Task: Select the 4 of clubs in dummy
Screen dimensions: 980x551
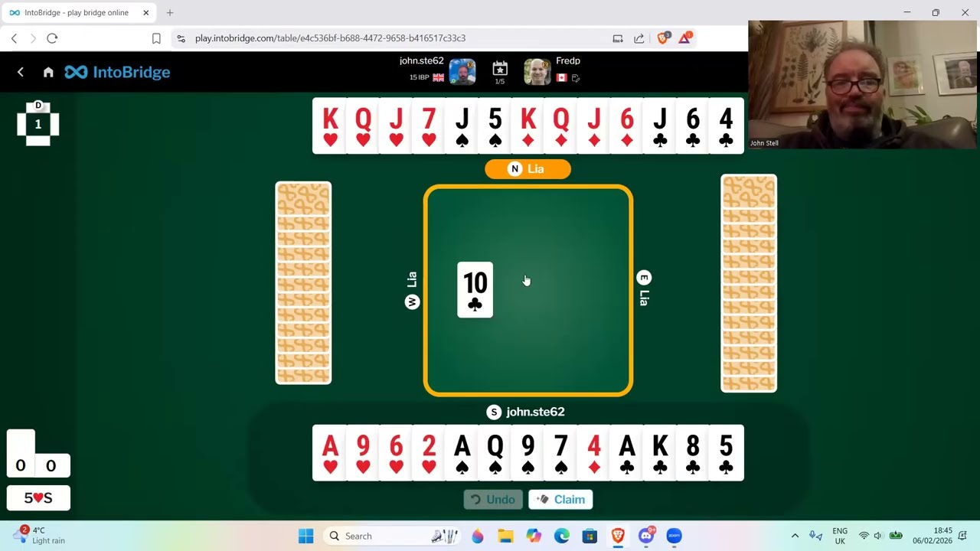Action: (x=726, y=126)
